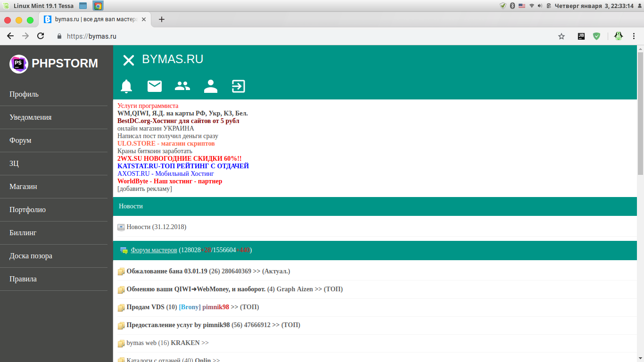Select Форум in the sidebar menu
The image size is (644, 362).
click(x=20, y=140)
